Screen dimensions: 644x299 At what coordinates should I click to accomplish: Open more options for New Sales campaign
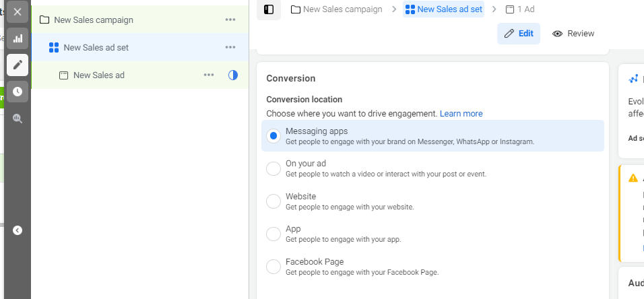(230, 20)
